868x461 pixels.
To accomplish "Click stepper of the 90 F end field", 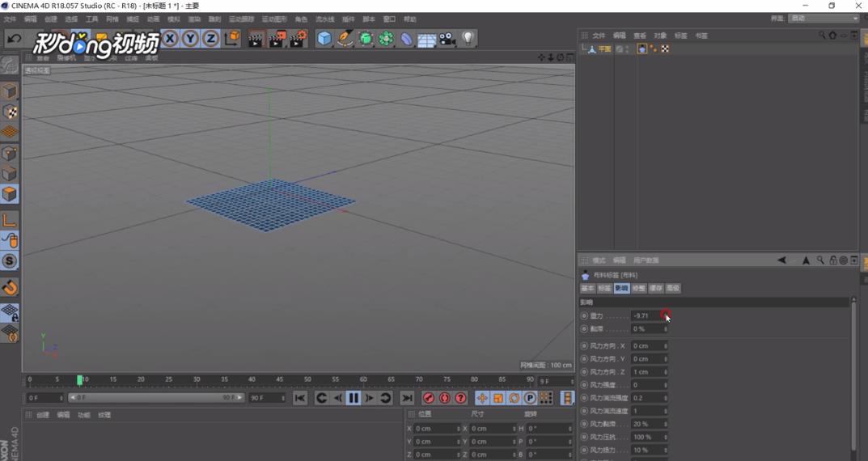I will [x=283, y=398].
